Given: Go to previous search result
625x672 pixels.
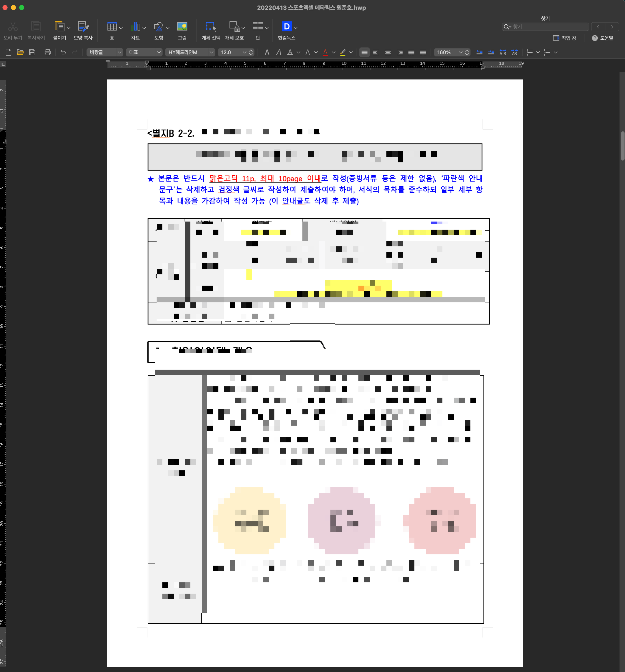Looking at the screenshot, I should 598,26.
